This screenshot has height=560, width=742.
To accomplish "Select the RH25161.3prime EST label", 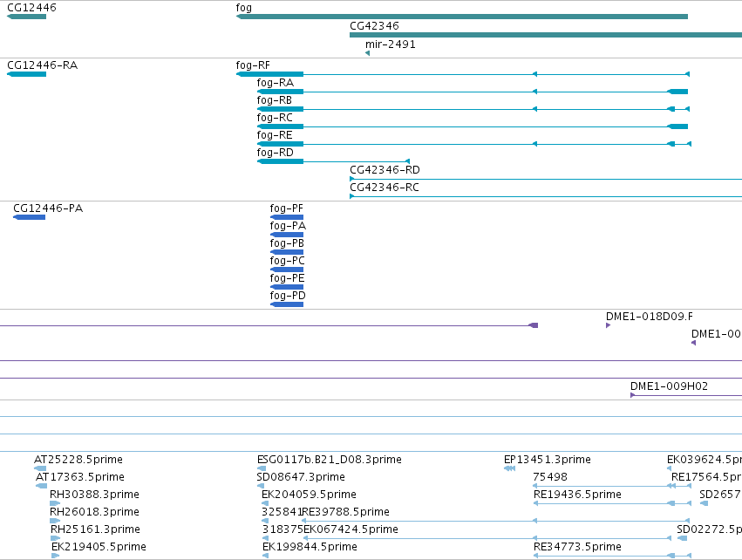I will click(95, 529).
